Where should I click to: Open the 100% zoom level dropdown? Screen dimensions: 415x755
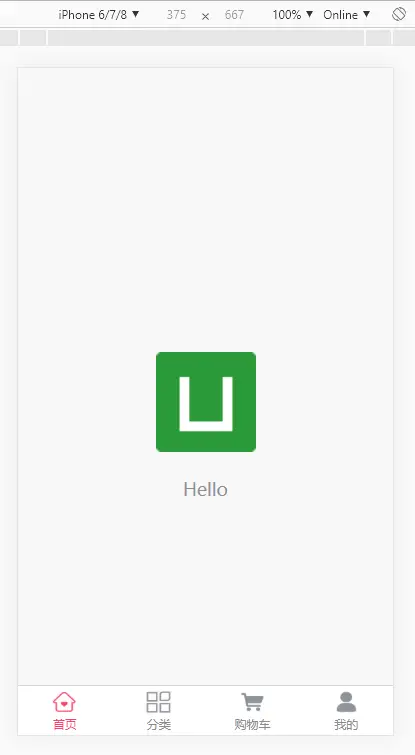(x=292, y=14)
